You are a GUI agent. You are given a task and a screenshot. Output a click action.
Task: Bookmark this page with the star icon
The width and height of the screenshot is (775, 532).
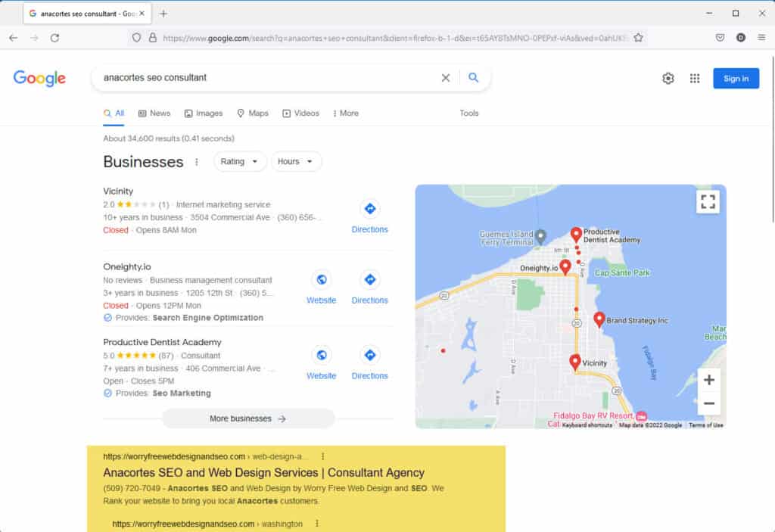(x=638, y=38)
